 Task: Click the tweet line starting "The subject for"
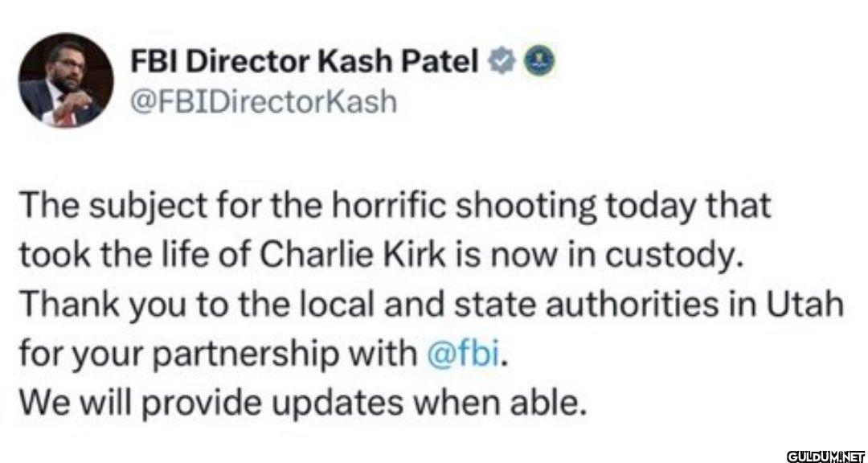click(394, 207)
